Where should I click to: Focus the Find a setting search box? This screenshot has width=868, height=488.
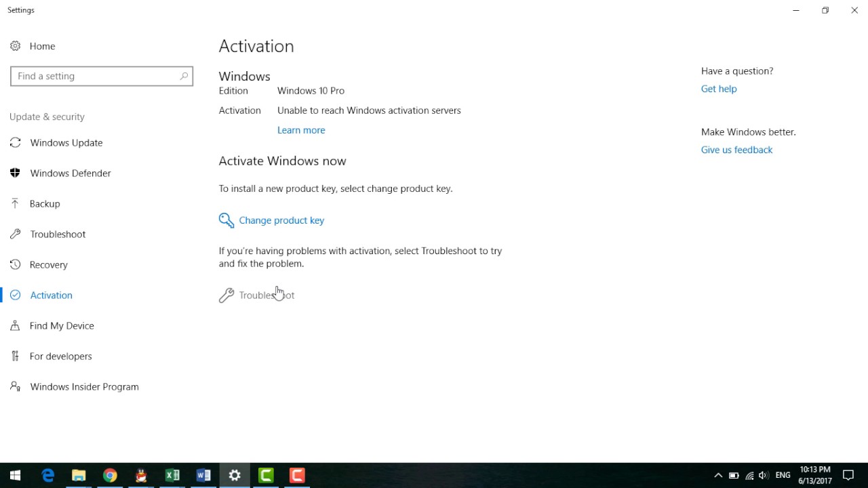102,76
